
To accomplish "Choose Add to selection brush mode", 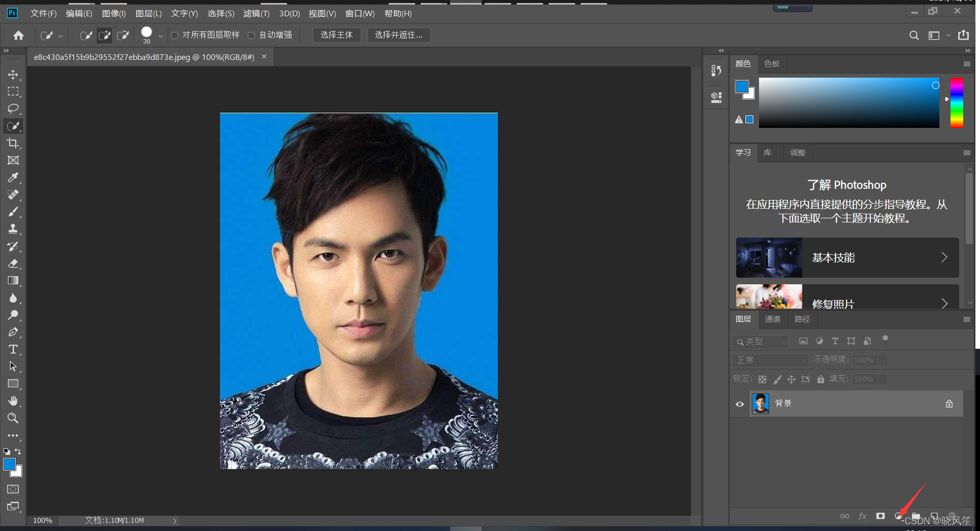I will (x=105, y=35).
